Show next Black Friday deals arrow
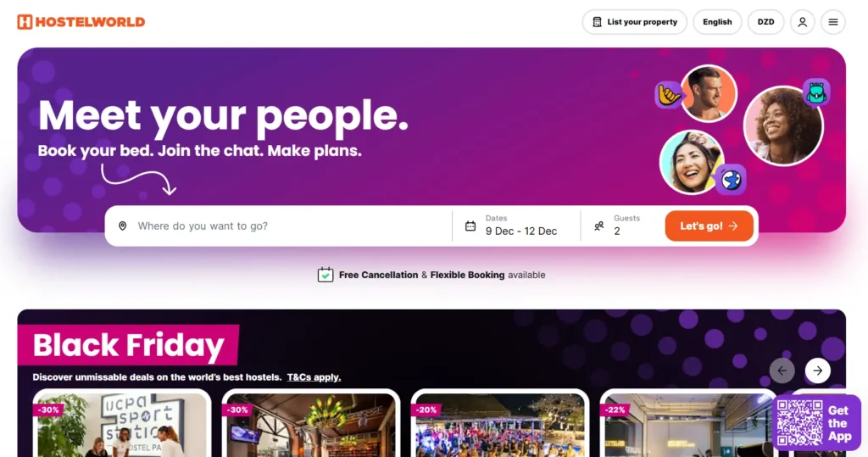 click(818, 371)
